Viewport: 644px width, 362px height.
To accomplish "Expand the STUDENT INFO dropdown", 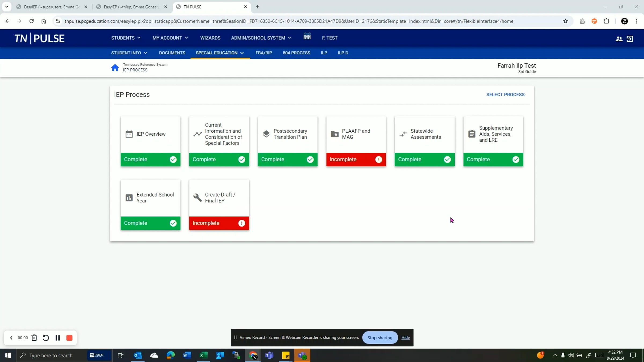I will (129, 53).
